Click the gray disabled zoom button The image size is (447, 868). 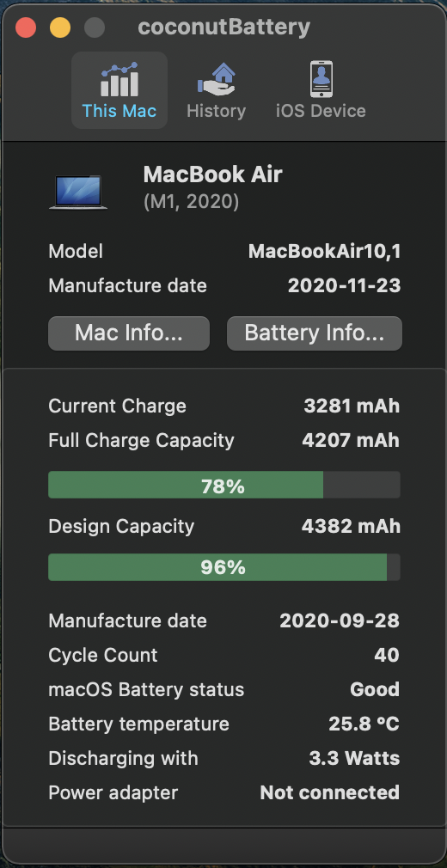[x=95, y=28]
